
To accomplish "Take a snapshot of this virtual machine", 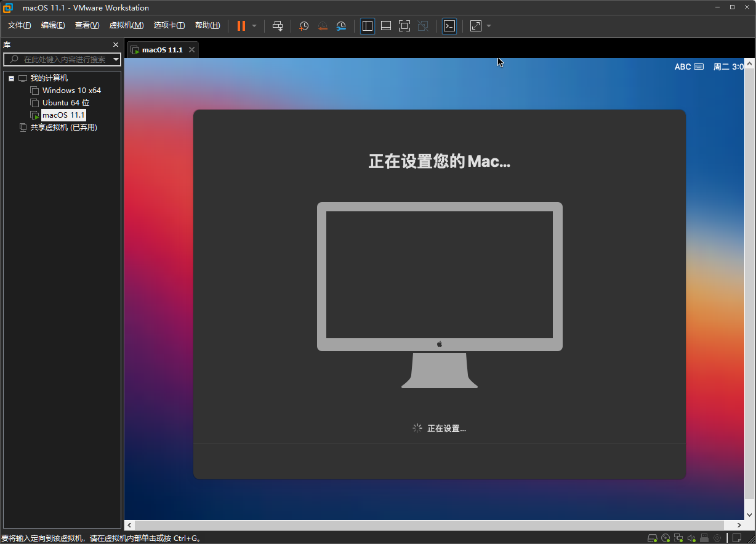I will coord(304,26).
